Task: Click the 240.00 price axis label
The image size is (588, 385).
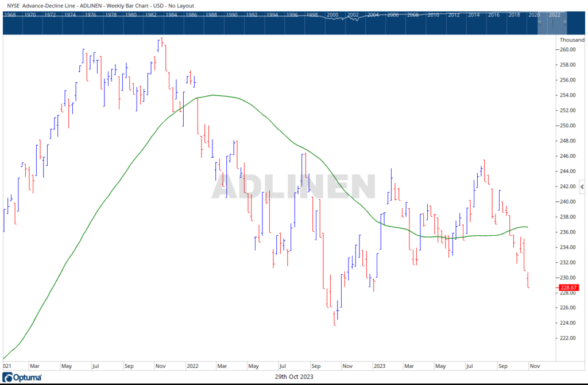Action: pyautogui.click(x=568, y=202)
